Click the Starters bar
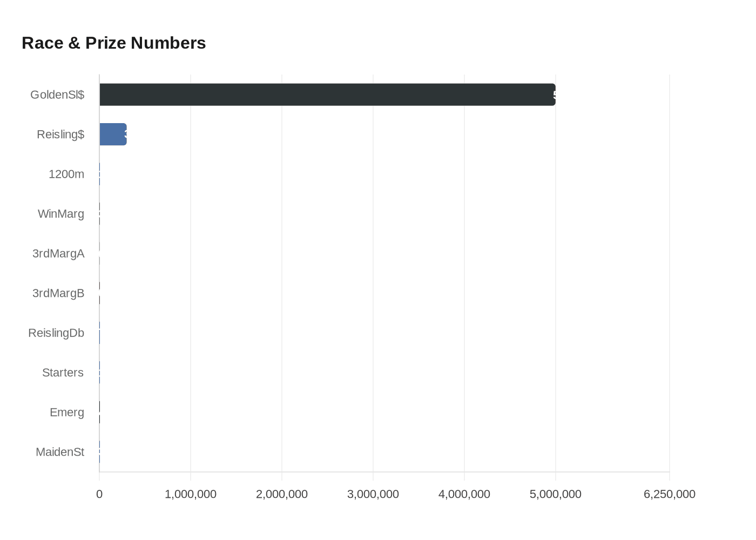The height and width of the screenshot is (540, 756). click(99, 373)
